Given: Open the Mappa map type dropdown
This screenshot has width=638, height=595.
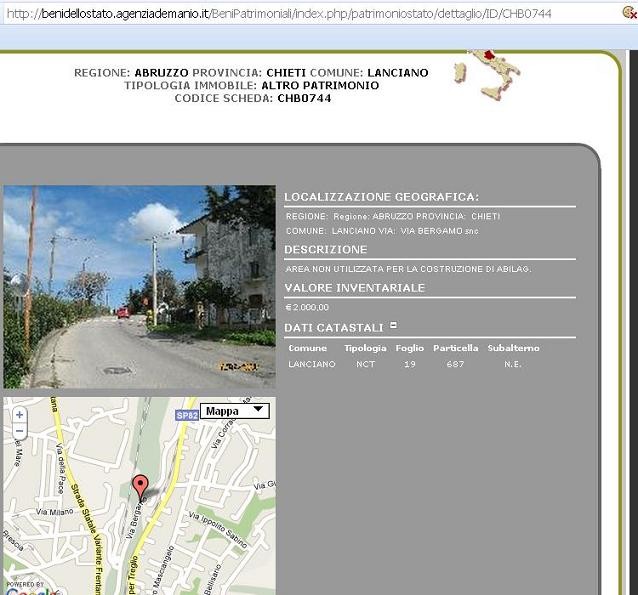Looking at the screenshot, I should click(234, 410).
